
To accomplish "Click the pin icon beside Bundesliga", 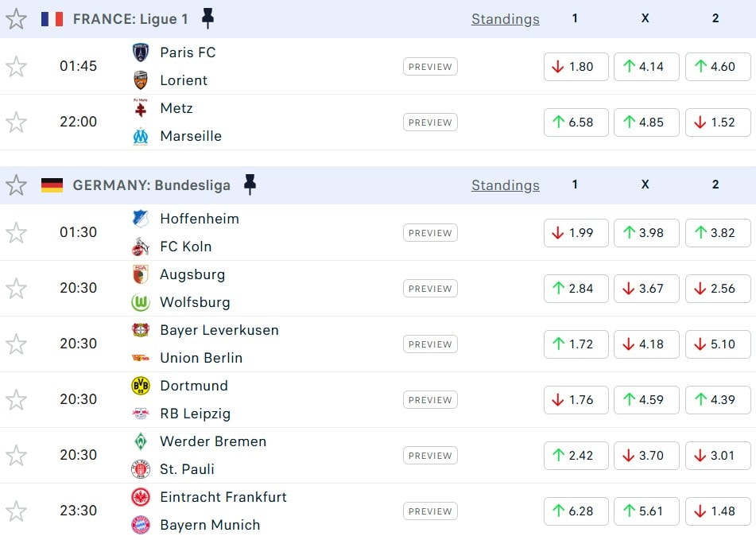I will click(x=250, y=185).
